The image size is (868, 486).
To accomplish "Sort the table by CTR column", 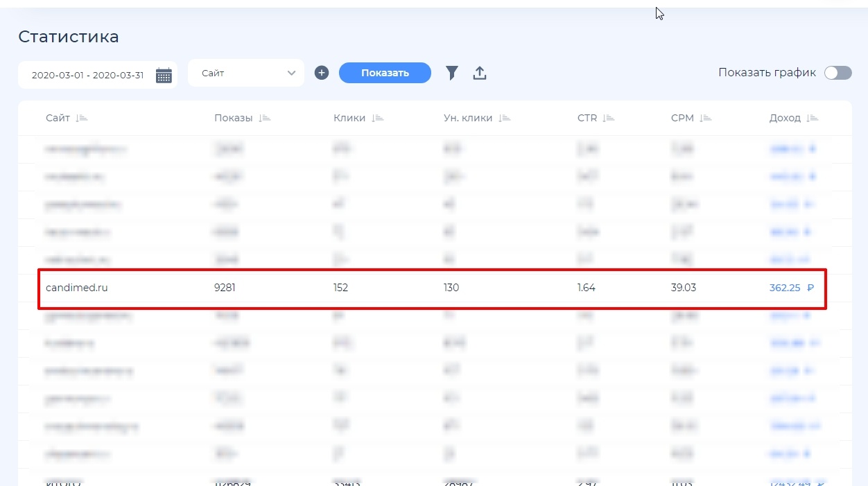I will [596, 118].
